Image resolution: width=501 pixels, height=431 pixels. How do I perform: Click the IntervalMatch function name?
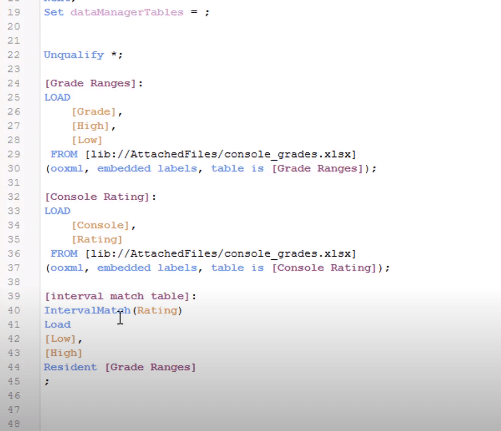point(87,310)
